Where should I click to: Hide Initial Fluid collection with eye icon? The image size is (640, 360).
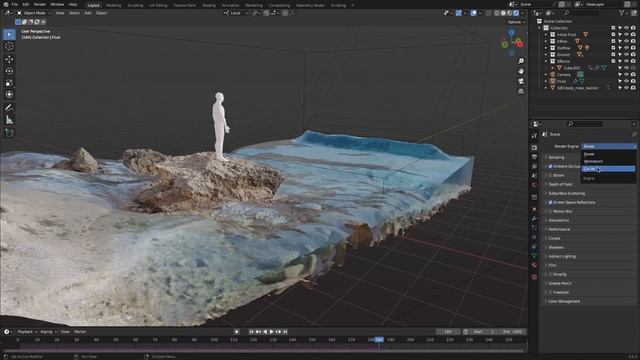(627, 35)
